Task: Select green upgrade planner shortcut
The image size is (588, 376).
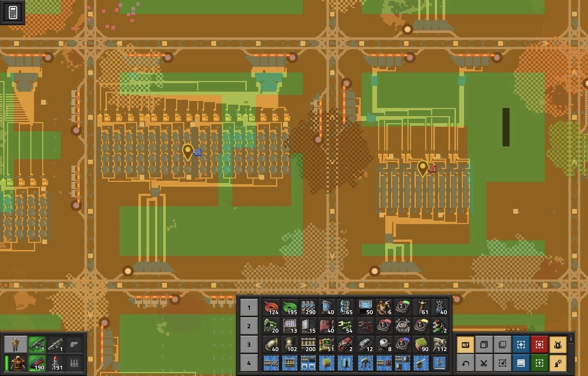Action: pyautogui.click(x=540, y=363)
